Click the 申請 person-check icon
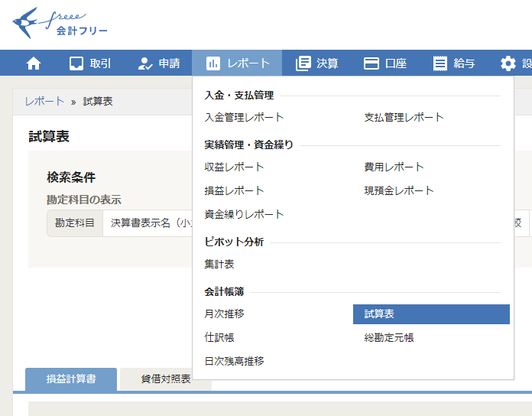The image size is (532, 416). coord(145,63)
